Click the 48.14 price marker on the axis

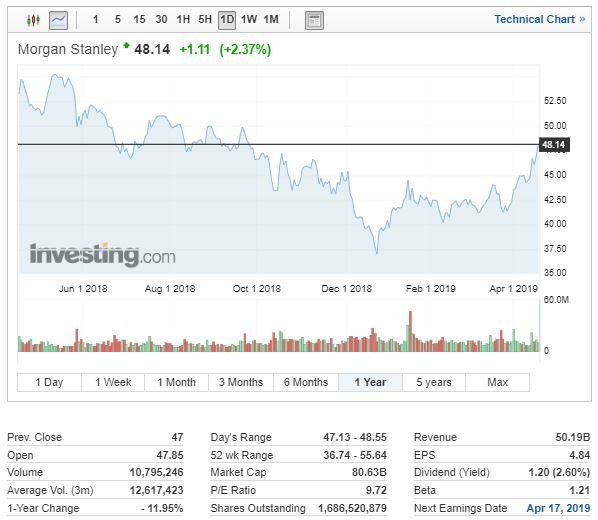tap(554, 145)
